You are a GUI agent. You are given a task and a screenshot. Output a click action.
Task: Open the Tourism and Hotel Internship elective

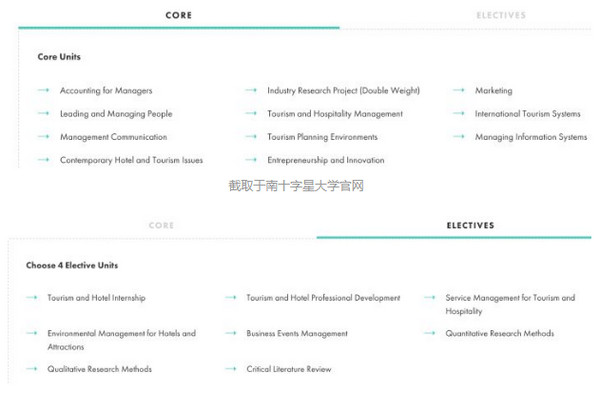(x=96, y=298)
